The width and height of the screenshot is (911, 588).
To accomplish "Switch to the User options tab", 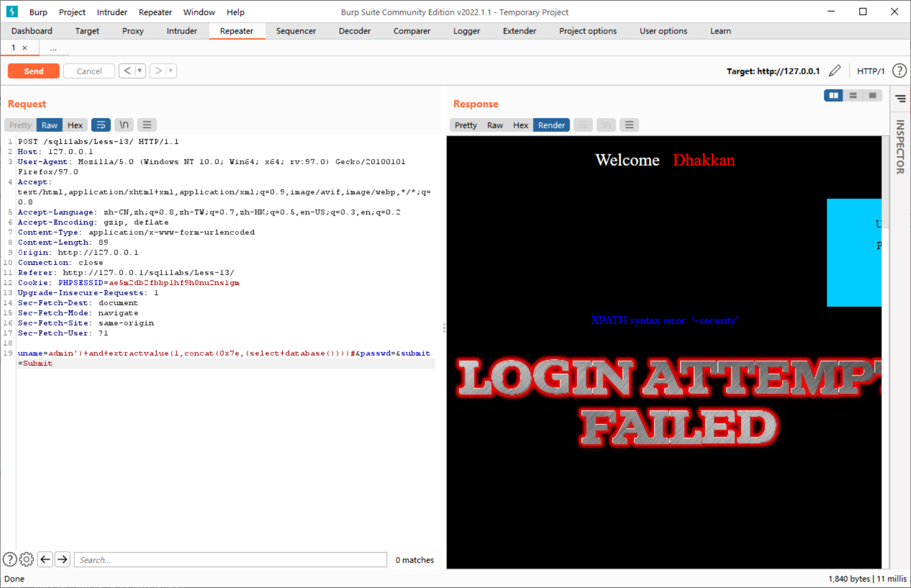I will [663, 31].
